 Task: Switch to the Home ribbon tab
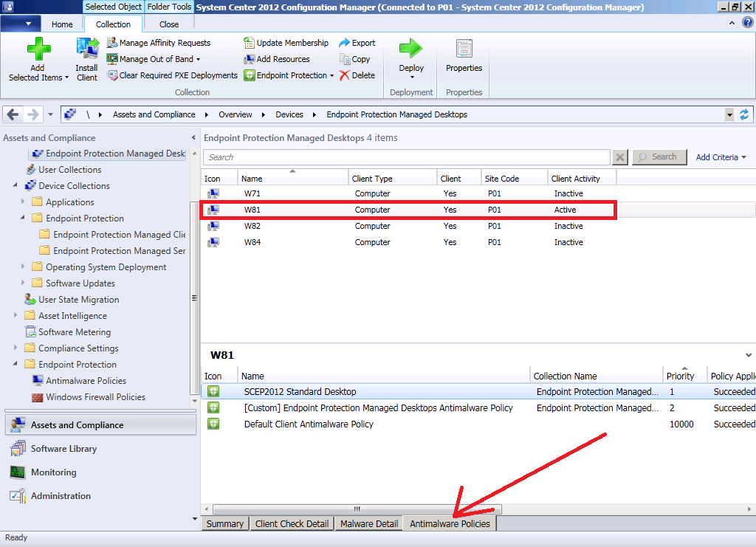(62, 24)
